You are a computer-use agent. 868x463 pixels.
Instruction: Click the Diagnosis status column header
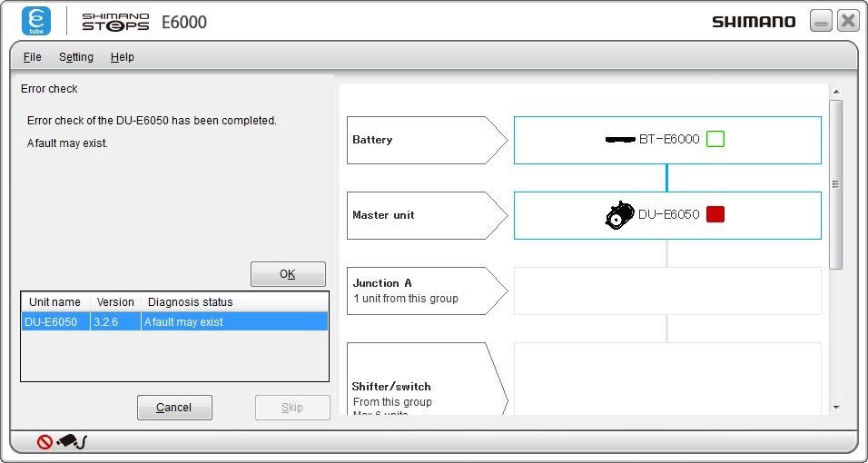click(234, 301)
